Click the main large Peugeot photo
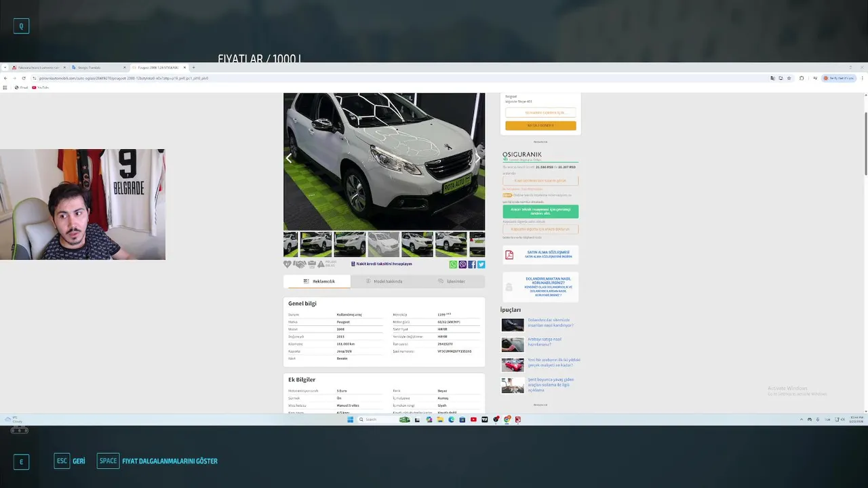 384,161
